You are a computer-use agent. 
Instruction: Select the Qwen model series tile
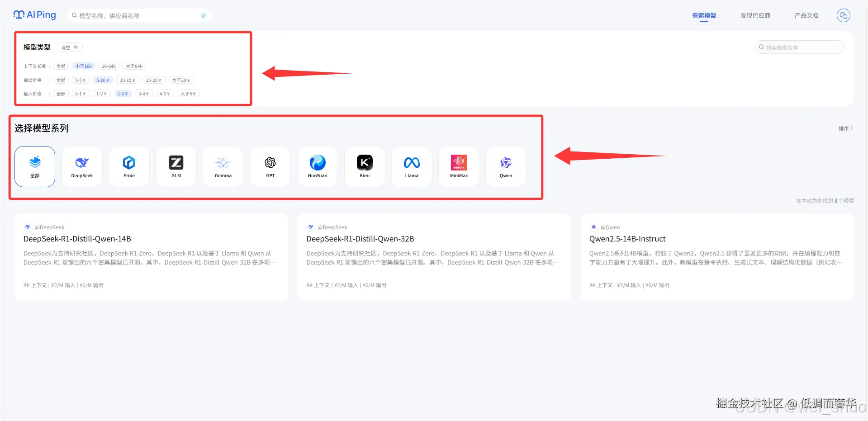506,166
